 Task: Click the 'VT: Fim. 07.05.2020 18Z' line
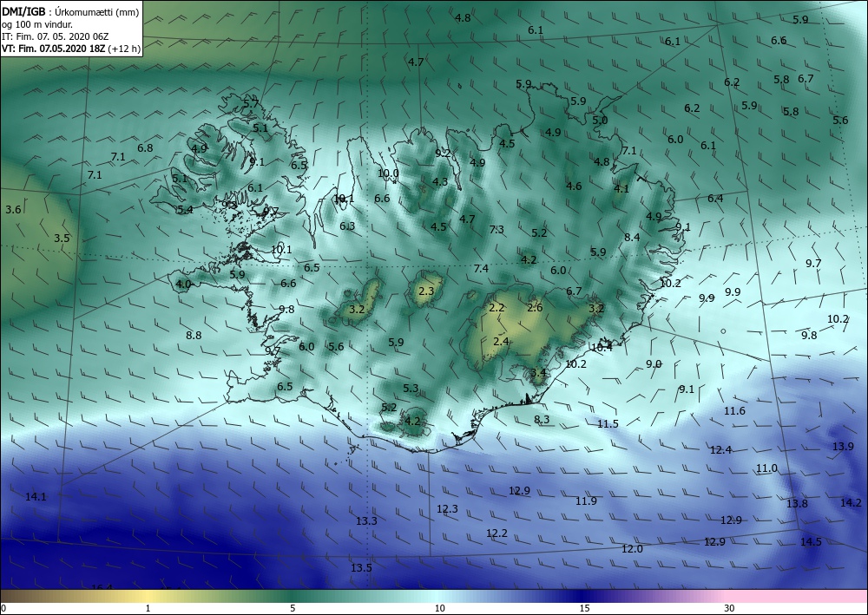pos(53,49)
